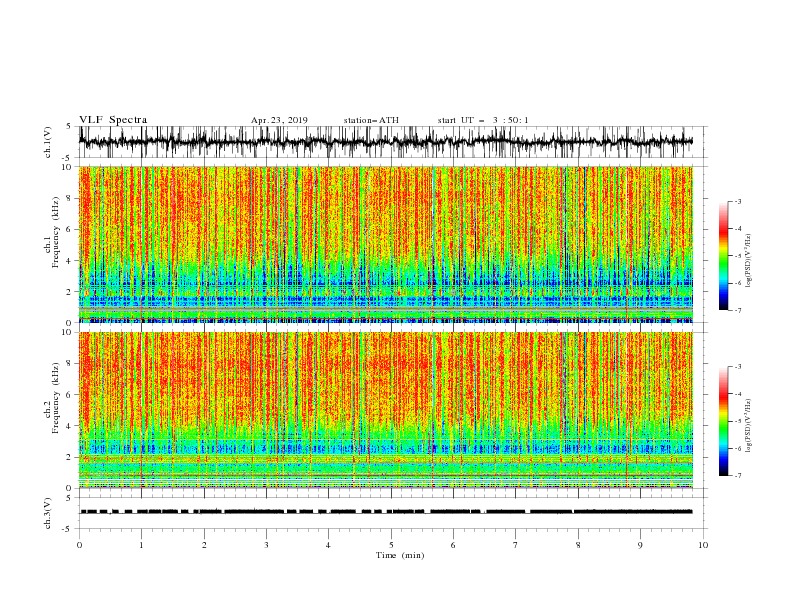Click the "-7" label on ch.2 color scale

(738, 476)
